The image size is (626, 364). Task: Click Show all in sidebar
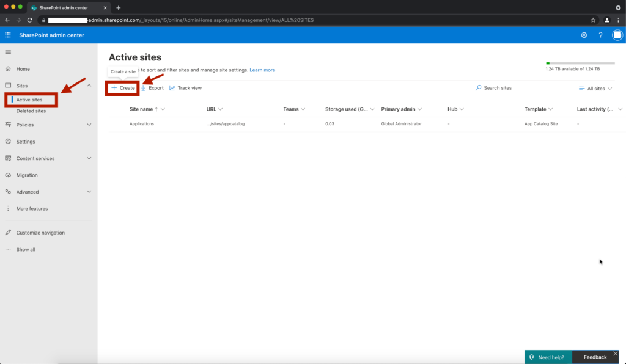coord(26,250)
